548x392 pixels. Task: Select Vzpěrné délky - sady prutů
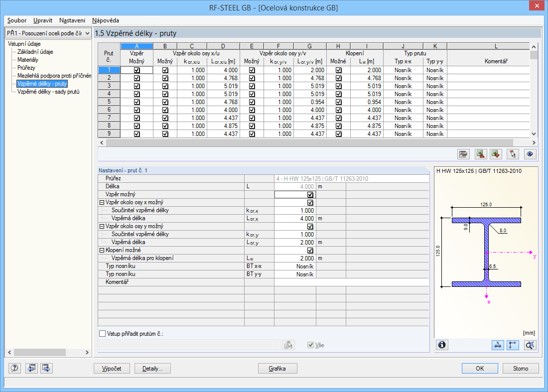[x=48, y=92]
